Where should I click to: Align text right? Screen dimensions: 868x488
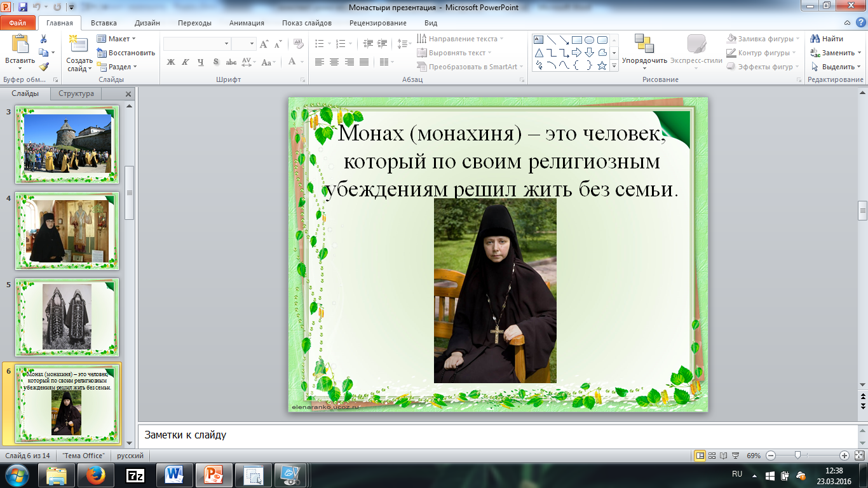349,62
